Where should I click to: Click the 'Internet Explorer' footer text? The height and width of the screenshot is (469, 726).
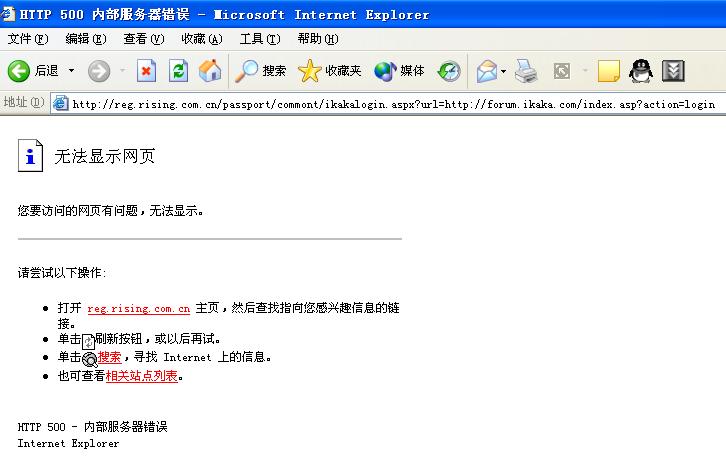pyautogui.click(x=69, y=444)
